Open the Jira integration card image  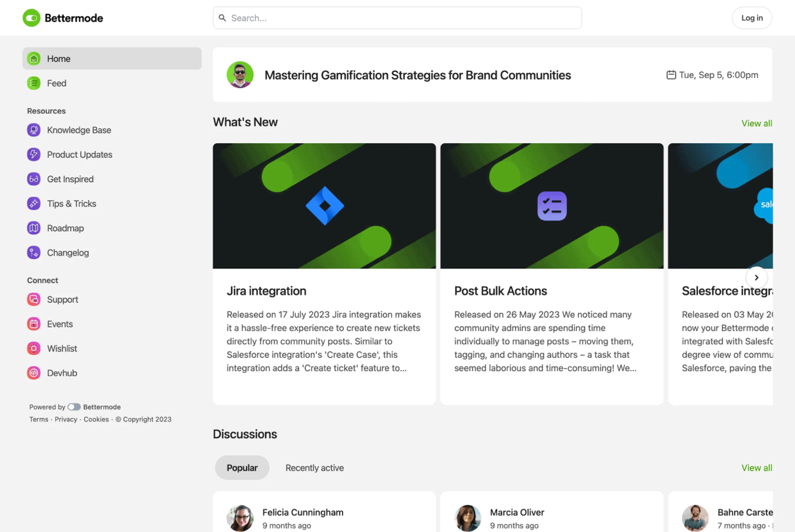coord(324,205)
